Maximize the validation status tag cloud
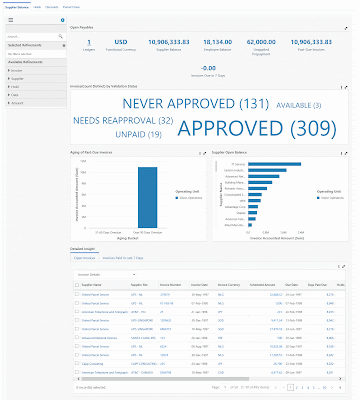The image size is (360, 400). point(346,87)
